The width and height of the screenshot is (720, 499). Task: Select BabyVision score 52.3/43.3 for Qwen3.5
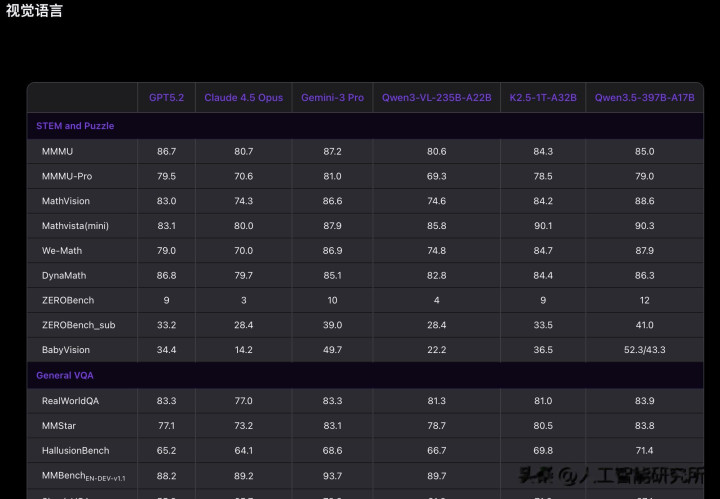click(x=645, y=350)
